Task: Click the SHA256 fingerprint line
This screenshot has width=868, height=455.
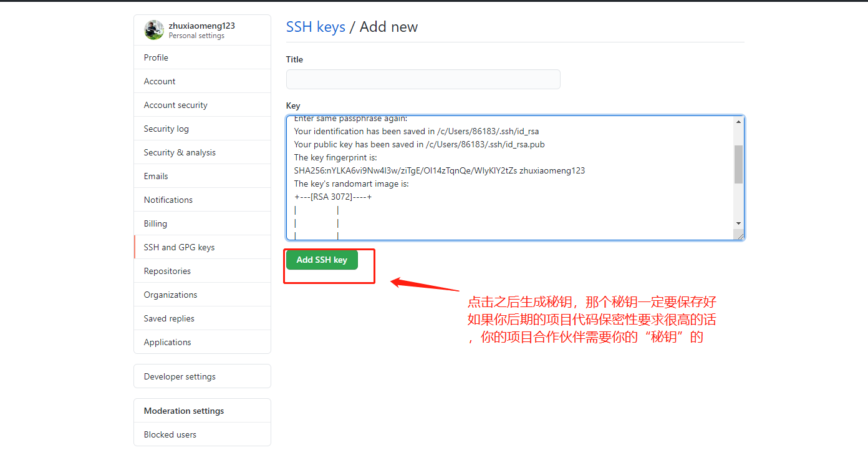Action: 440,170
